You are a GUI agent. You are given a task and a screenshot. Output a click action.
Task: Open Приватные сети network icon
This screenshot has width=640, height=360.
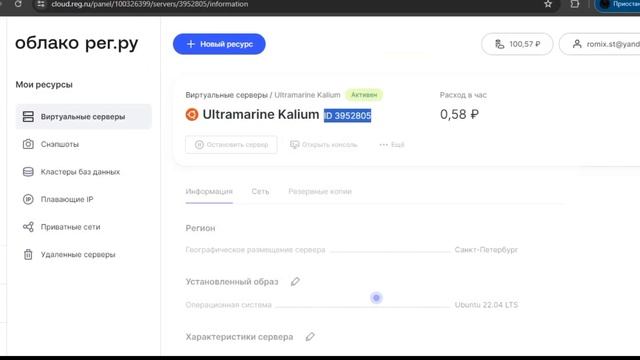(x=28, y=227)
